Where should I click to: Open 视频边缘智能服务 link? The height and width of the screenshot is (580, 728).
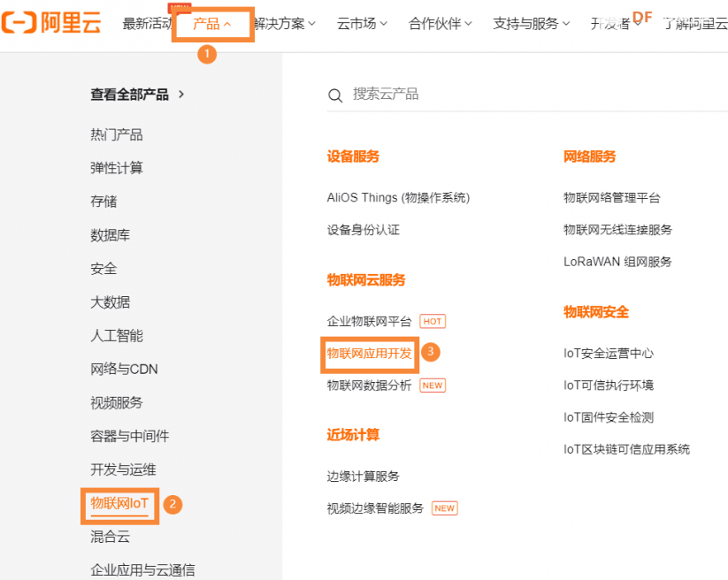375,508
